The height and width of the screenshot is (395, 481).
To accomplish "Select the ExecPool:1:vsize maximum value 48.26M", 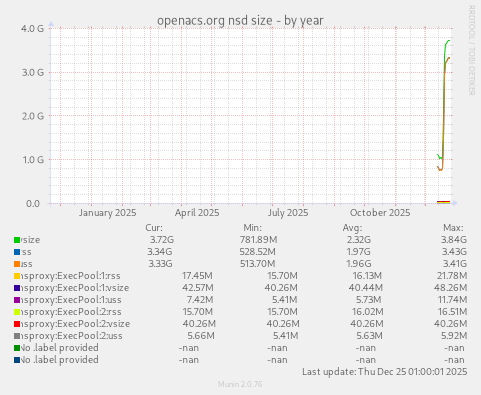I will pos(450,288).
